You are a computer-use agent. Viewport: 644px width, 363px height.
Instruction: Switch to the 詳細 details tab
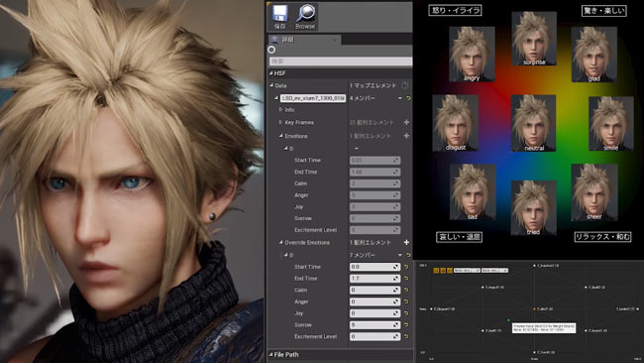click(305, 40)
